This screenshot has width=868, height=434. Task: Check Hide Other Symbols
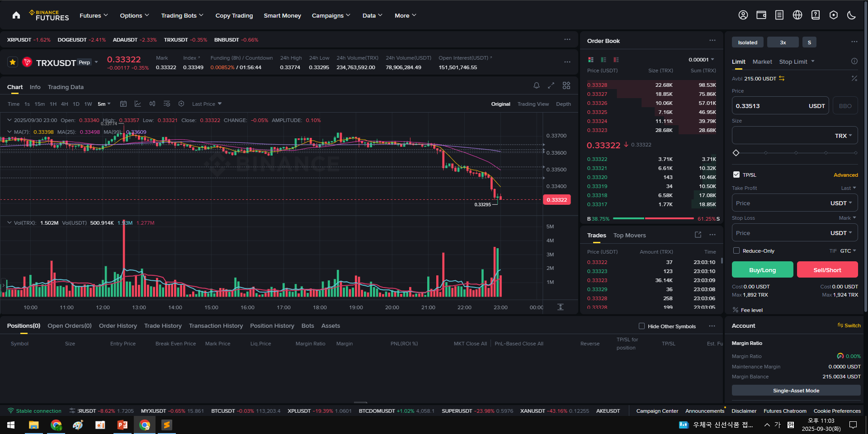pos(642,326)
